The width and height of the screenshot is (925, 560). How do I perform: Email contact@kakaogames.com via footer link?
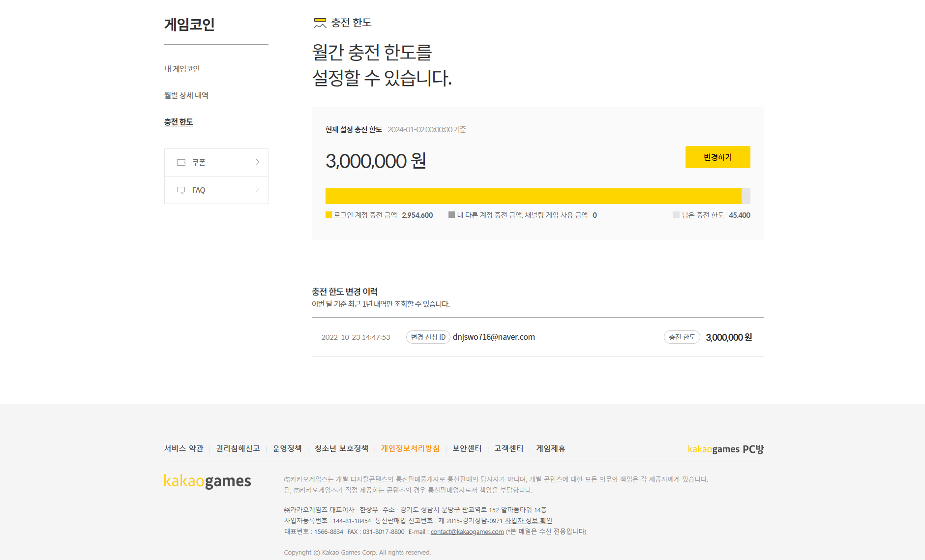click(x=467, y=531)
